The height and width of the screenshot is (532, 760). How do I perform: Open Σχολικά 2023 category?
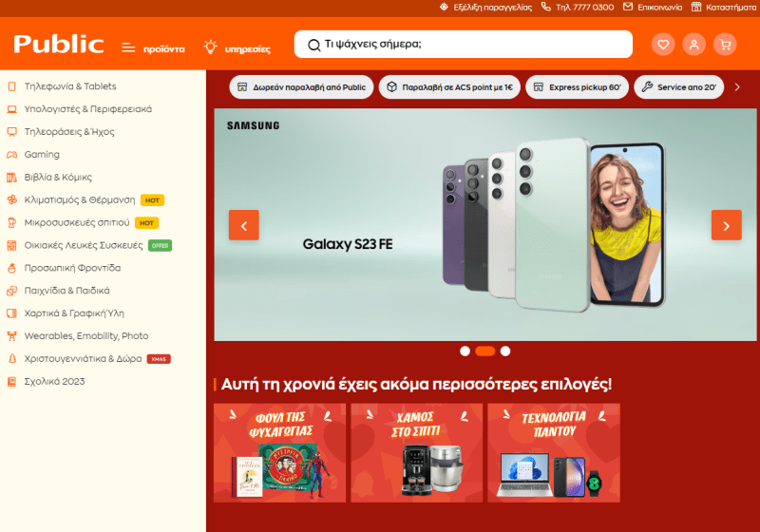(54, 382)
